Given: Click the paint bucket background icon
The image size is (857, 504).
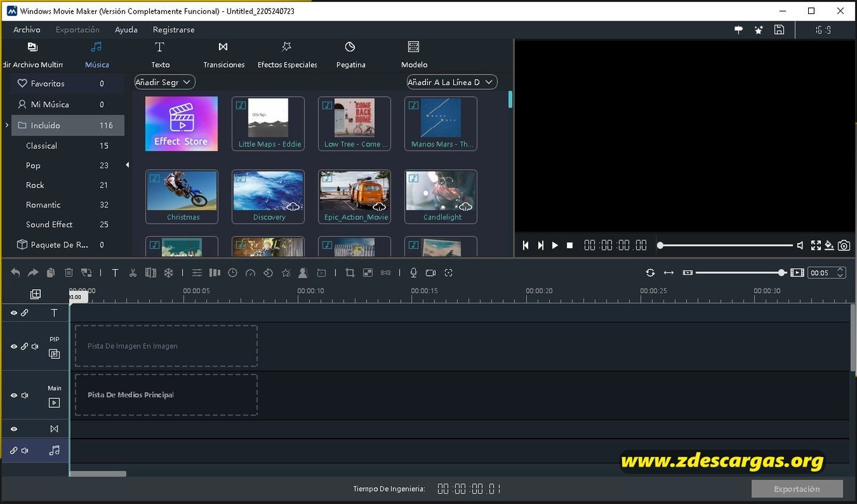Looking at the screenshot, I should point(830,246).
